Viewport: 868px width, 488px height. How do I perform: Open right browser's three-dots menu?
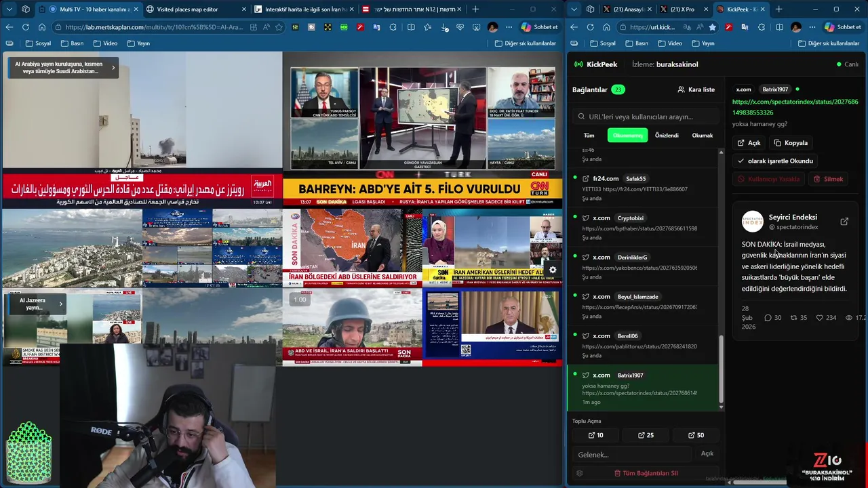(811, 27)
